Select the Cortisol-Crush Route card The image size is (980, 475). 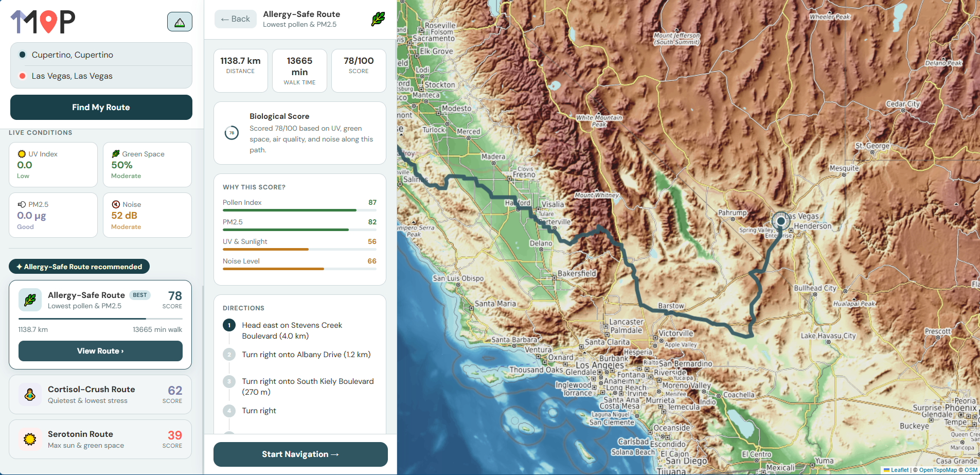tap(100, 395)
